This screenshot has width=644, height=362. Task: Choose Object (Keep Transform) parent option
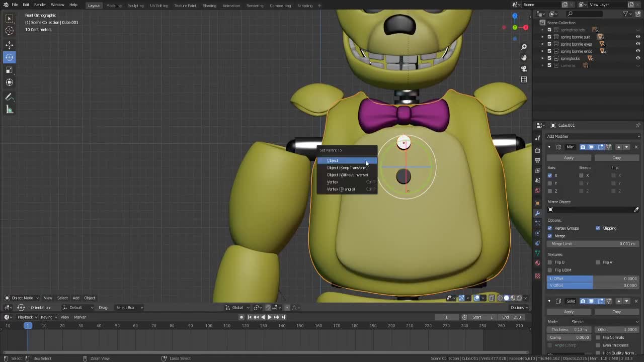point(347,167)
